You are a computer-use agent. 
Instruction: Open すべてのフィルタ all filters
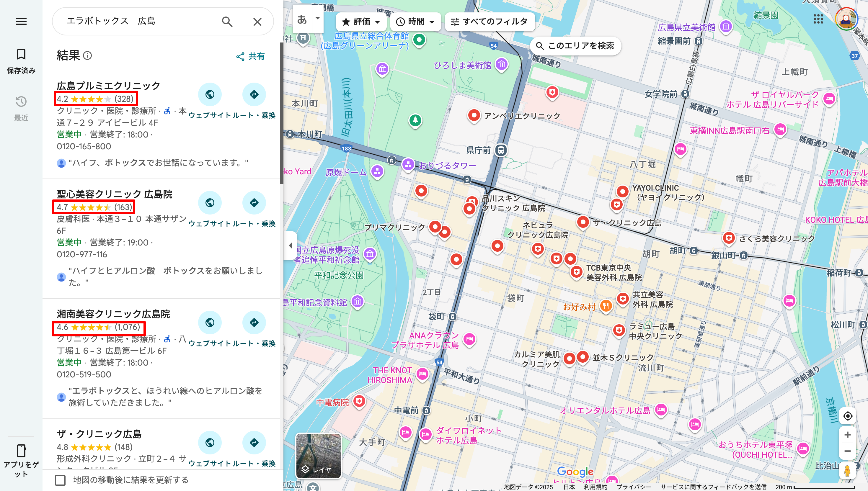coord(490,22)
